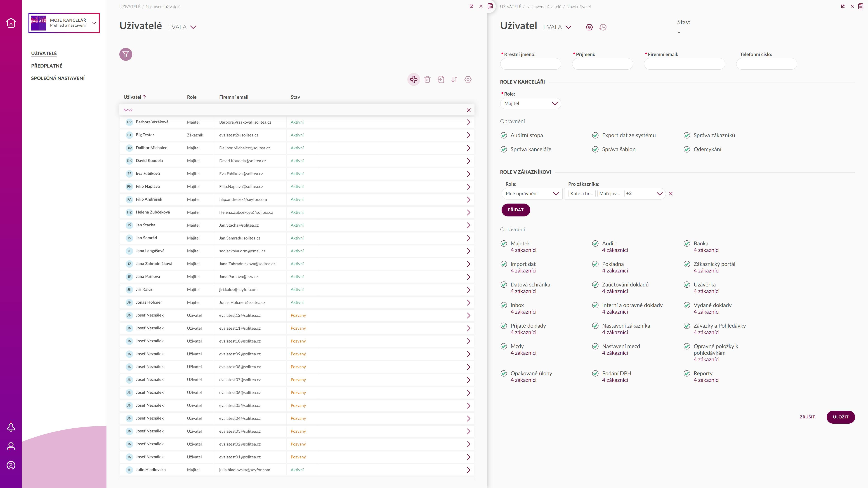Pop out the Nový uživatel panel
This screenshot has height=488, width=868.
(843, 6)
